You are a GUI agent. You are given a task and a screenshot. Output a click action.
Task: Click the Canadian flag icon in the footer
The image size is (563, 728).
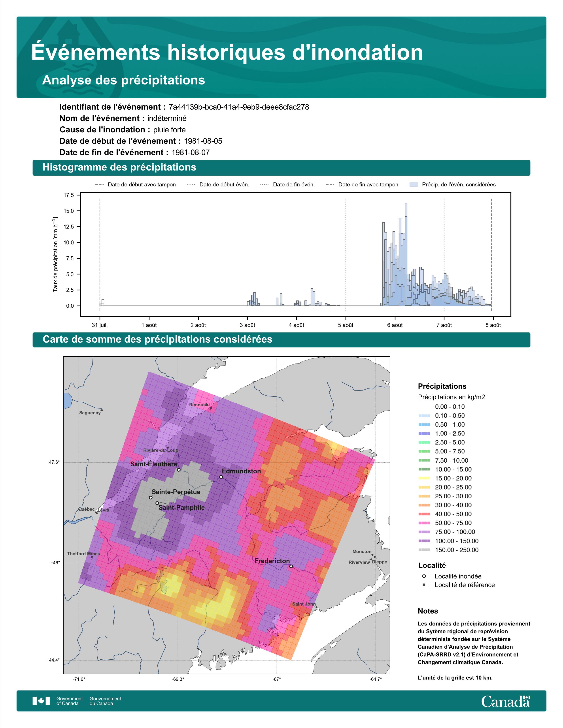point(41,701)
